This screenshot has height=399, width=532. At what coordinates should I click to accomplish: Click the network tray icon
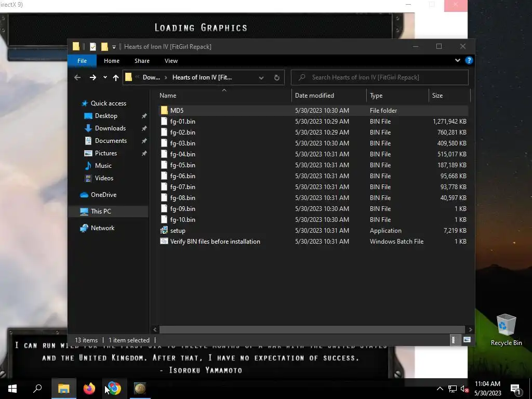tap(453, 389)
